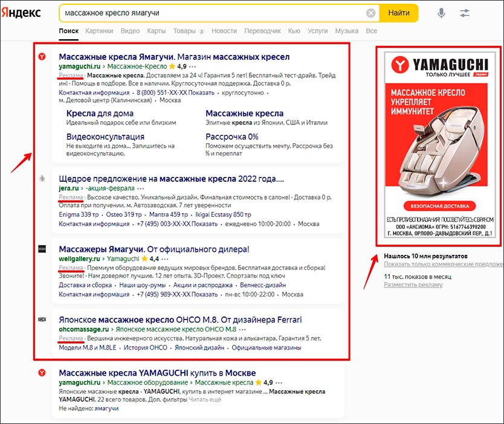The height and width of the screenshot is (424, 504).
Task: Click the jera.ru result favicon
Action: [x=42, y=178]
